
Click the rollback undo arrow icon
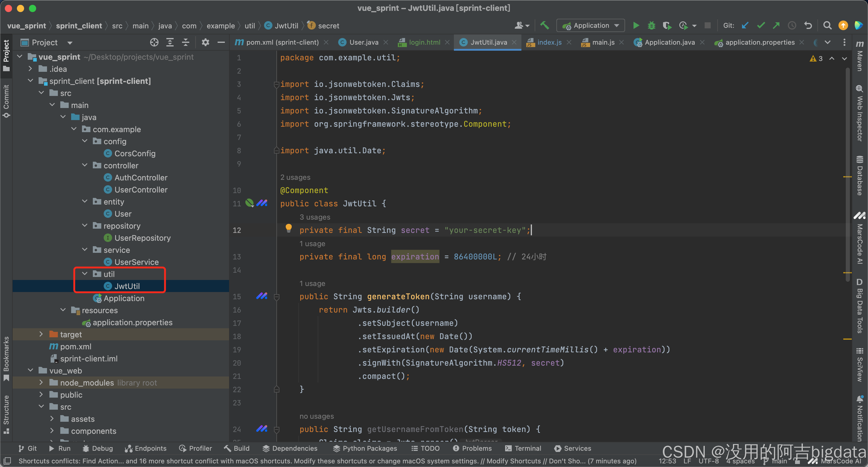pyautogui.click(x=808, y=26)
